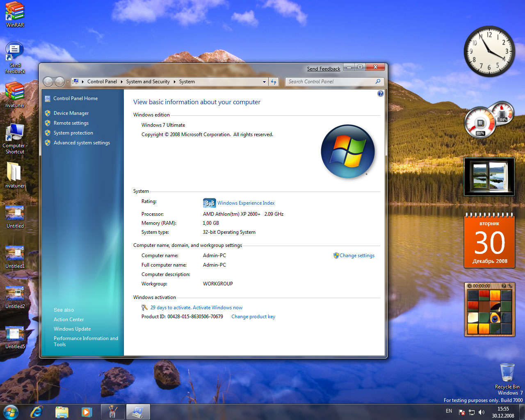
Task: Click the slide show picture gadget
Action: pos(489,177)
